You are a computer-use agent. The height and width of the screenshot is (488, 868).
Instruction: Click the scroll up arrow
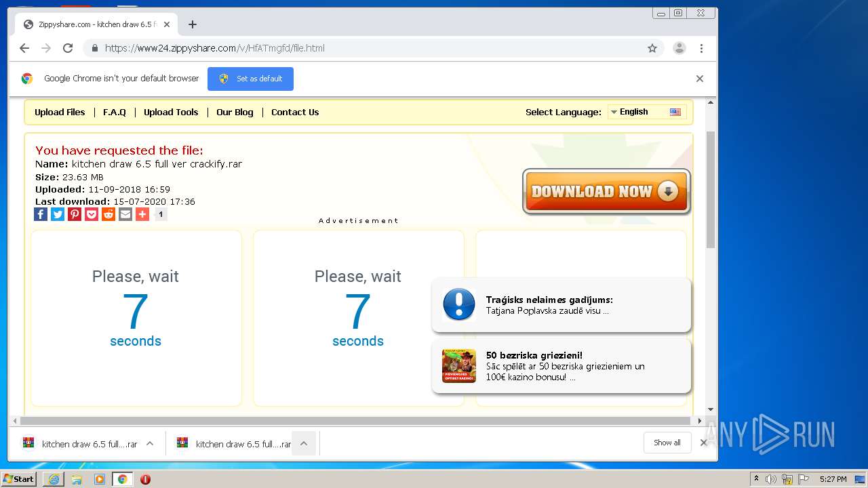[x=711, y=102]
